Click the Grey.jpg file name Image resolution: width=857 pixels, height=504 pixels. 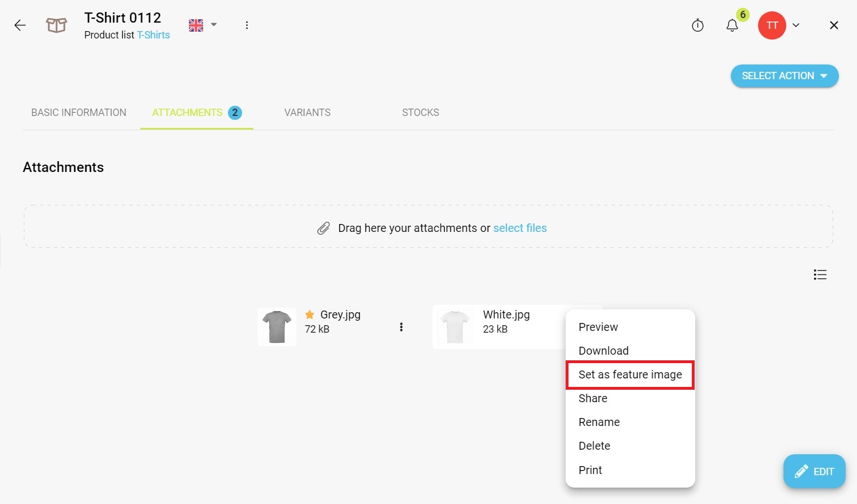(x=341, y=315)
